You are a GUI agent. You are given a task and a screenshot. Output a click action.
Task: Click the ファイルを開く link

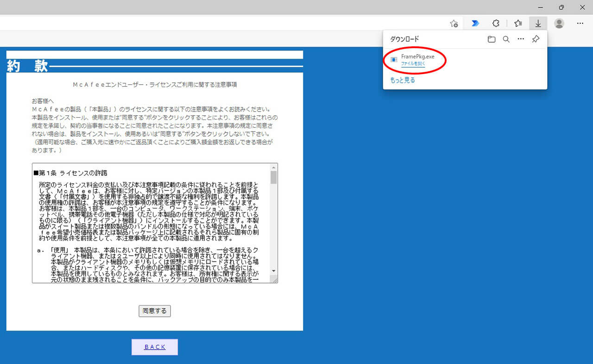coord(413,63)
